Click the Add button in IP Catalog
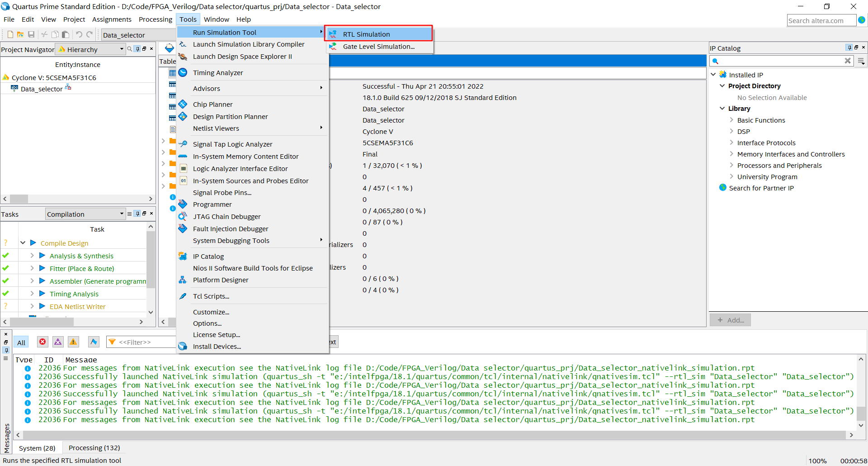 click(x=730, y=320)
